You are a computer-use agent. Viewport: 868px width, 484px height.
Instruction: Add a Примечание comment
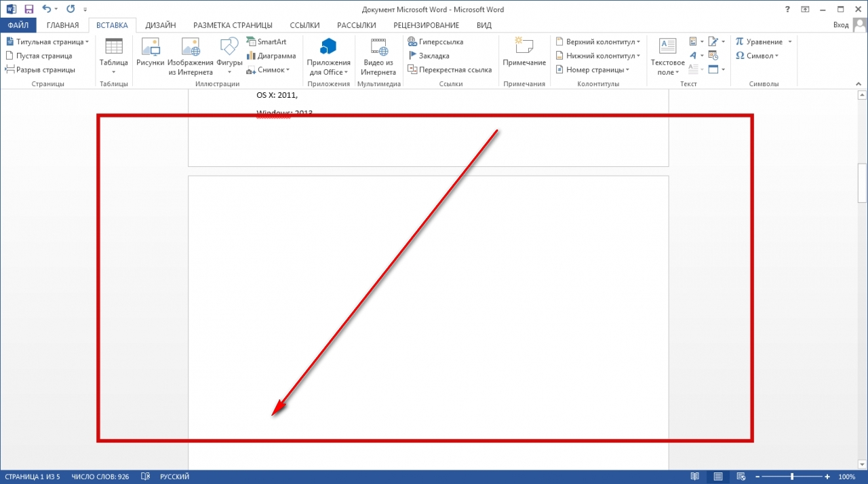pyautogui.click(x=524, y=53)
